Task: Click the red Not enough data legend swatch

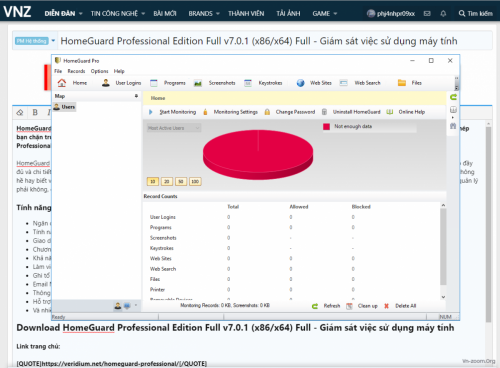Action: pyautogui.click(x=326, y=127)
